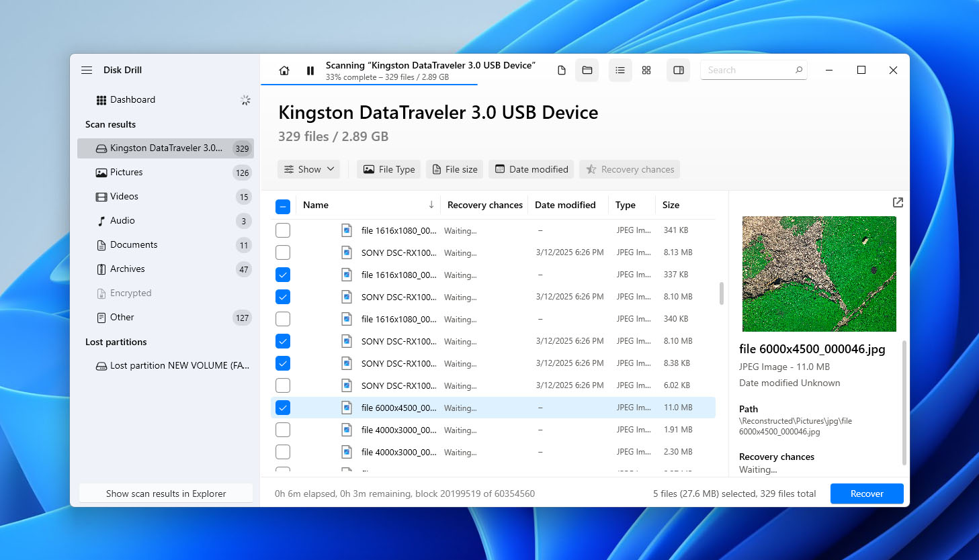This screenshot has height=560, width=979.
Task: Open the Other category
Action: coord(165,318)
